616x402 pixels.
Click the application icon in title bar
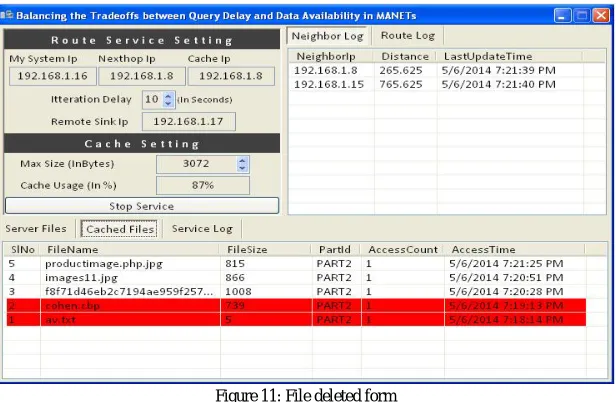point(7,15)
